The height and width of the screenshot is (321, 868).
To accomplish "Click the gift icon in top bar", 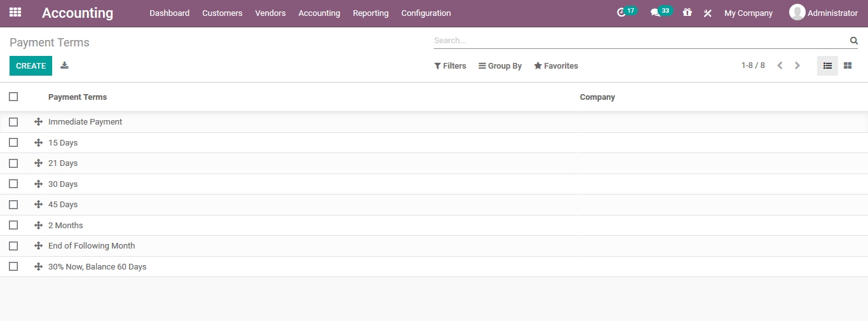I will (x=687, y=13).
